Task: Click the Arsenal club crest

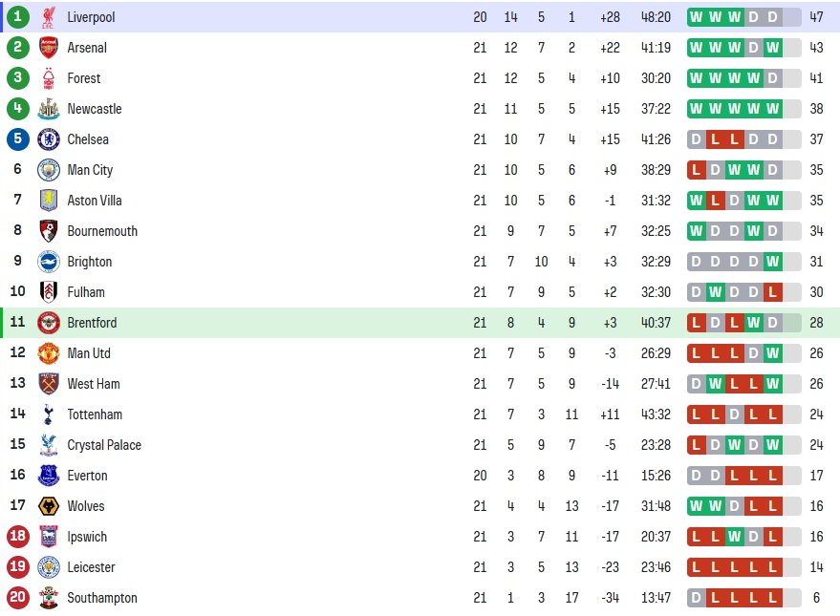Action: (x=48, y=48)
